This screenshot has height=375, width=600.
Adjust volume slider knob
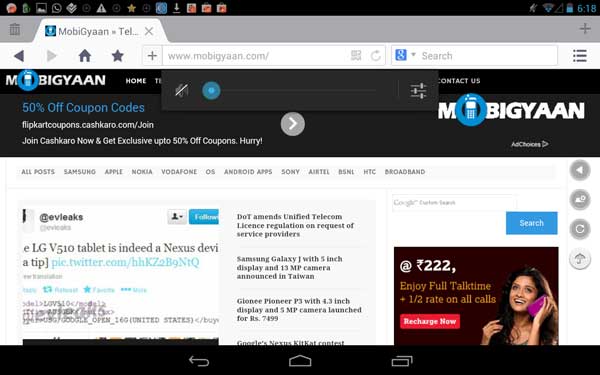tap(211, 91)
